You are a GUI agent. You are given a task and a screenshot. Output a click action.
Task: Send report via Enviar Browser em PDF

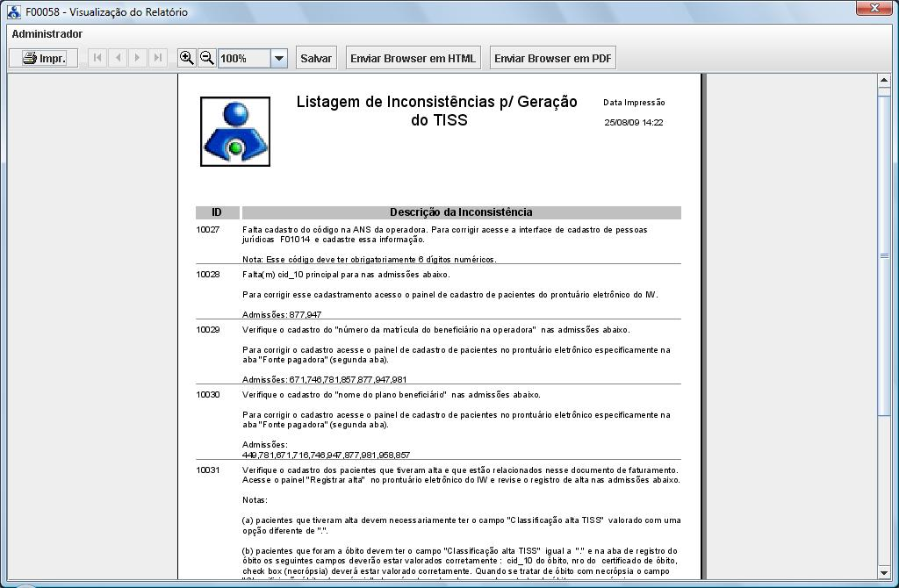click(553, 58)
